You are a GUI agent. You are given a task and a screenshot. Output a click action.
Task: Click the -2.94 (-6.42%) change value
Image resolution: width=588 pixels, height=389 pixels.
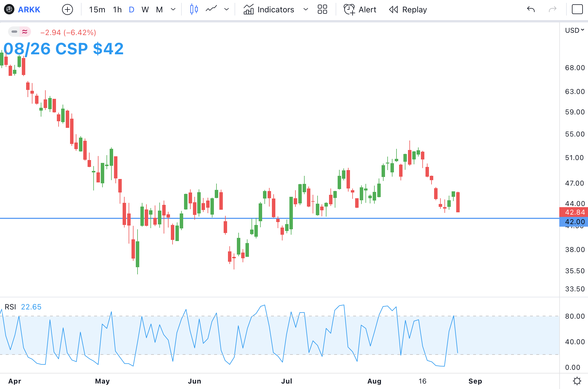point(68,32)
